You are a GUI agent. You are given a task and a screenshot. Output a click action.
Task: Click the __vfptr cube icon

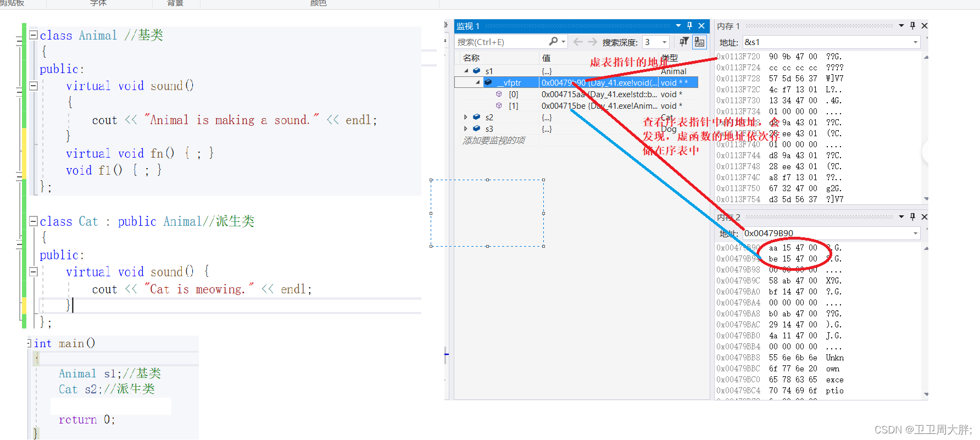click(x=488, y=82)
